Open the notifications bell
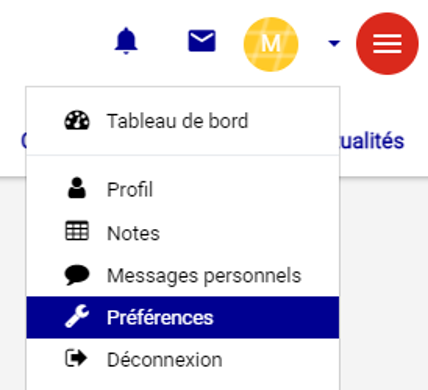Viewport: 428px width, 390px height. [126, 41]
